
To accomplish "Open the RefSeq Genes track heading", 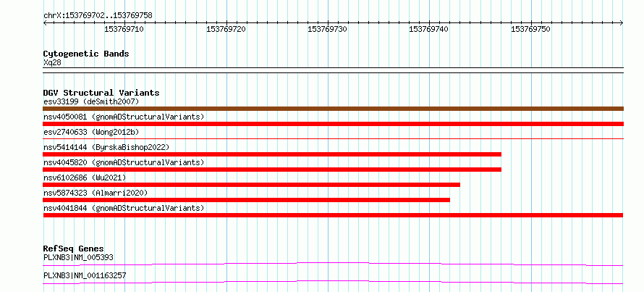I will click(x=74, y=249).
